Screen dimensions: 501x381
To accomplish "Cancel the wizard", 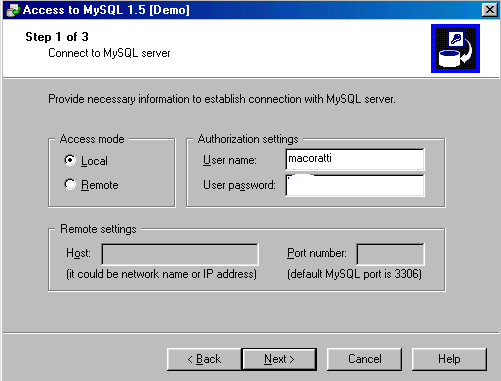I will [364, 359].
